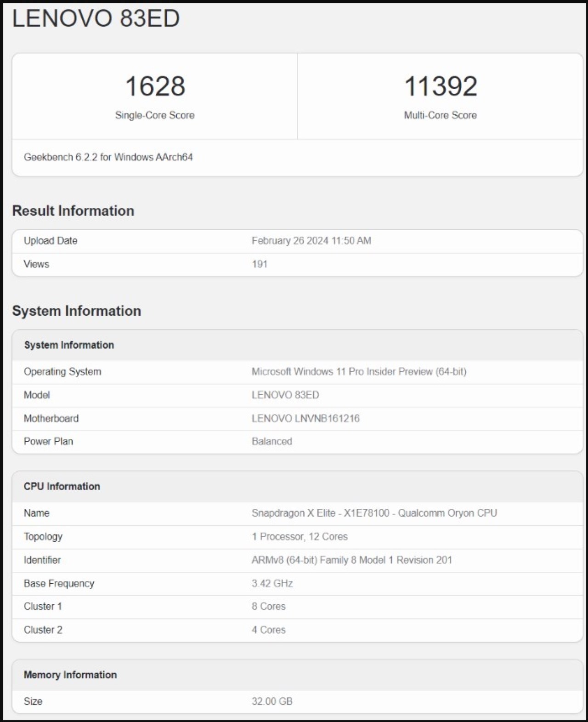588x722 pixels.
Task: Click the Motherboard label
Action: [51, 419]
